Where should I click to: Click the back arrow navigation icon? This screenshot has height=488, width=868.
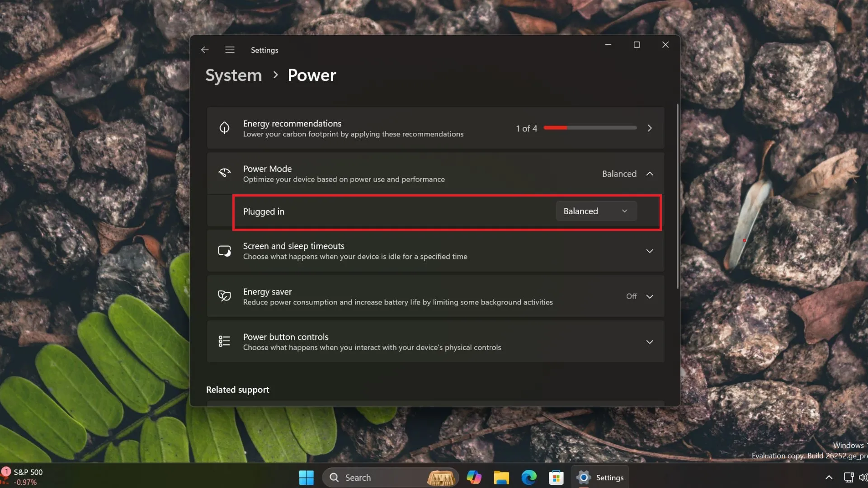point(205,50)
